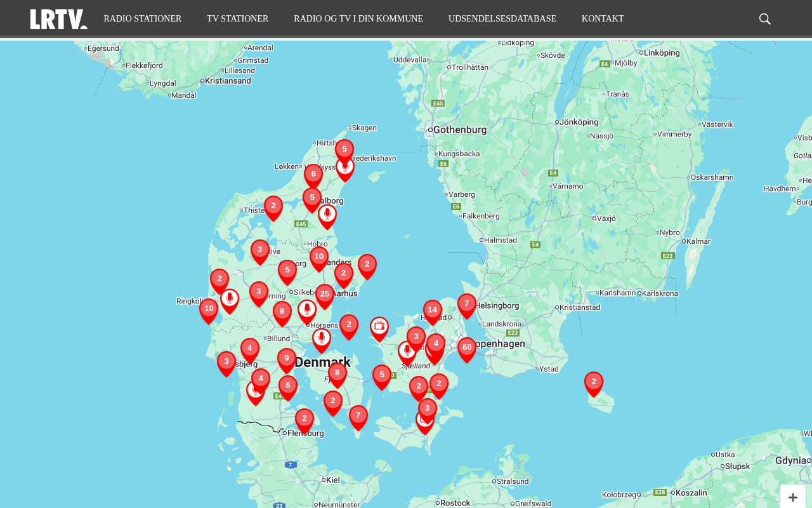
Task: Open the 10 cluster at Ringkøbing
Action: pyautogui.click(x=209, y=311)
